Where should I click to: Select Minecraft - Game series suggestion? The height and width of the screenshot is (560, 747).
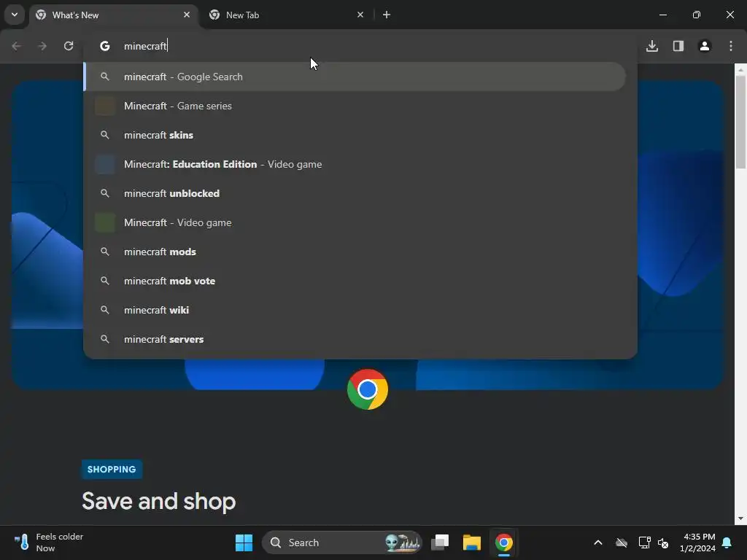[x=355, y=106]
